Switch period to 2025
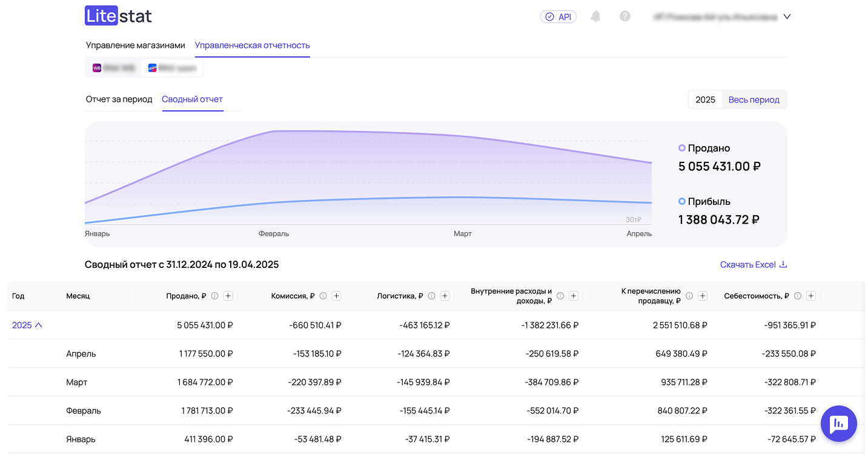The height and width of the screenshot is (457, 868). click(705, 100)
